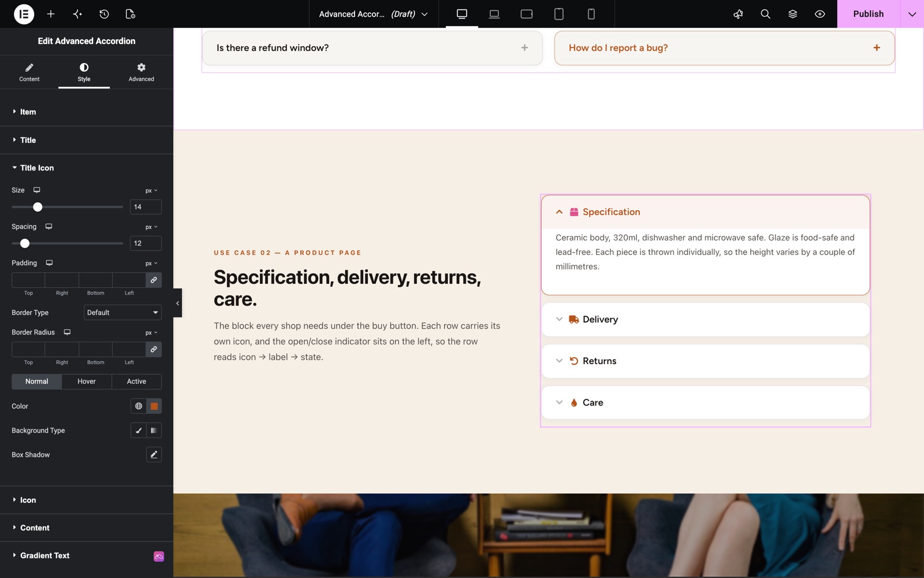Open the Structure layers icon
This screenshot has height=578, width=924.
click(792, 14)
